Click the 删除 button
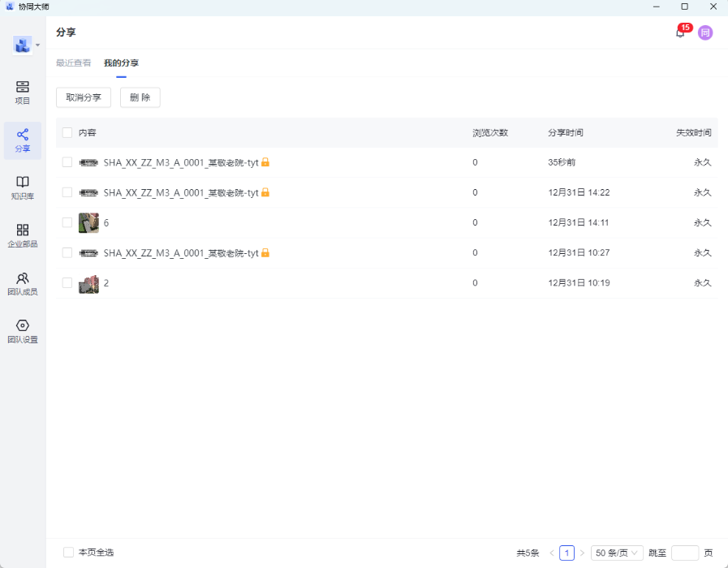 pyautogui.click(x=140, y=97)
